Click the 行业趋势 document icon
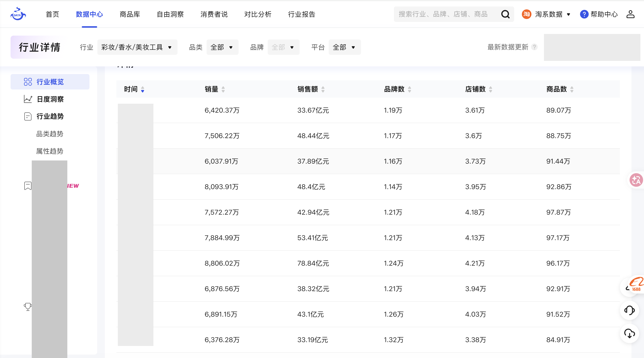The height and width of the screenshot is (358, 644). click(x=28, y=116)
